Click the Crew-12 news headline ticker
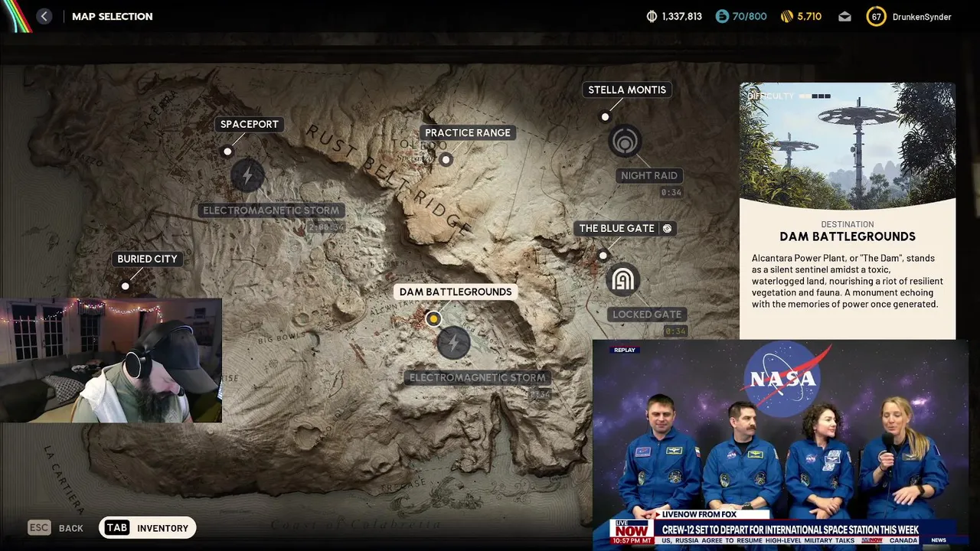The height and width of the screenshot is (551, 980). (790, 530)
